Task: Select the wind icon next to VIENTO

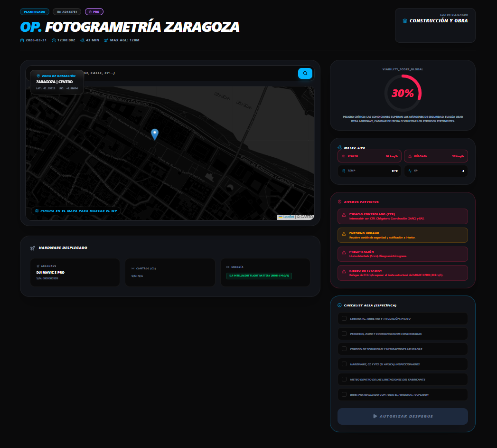Action: pos(343,156)
